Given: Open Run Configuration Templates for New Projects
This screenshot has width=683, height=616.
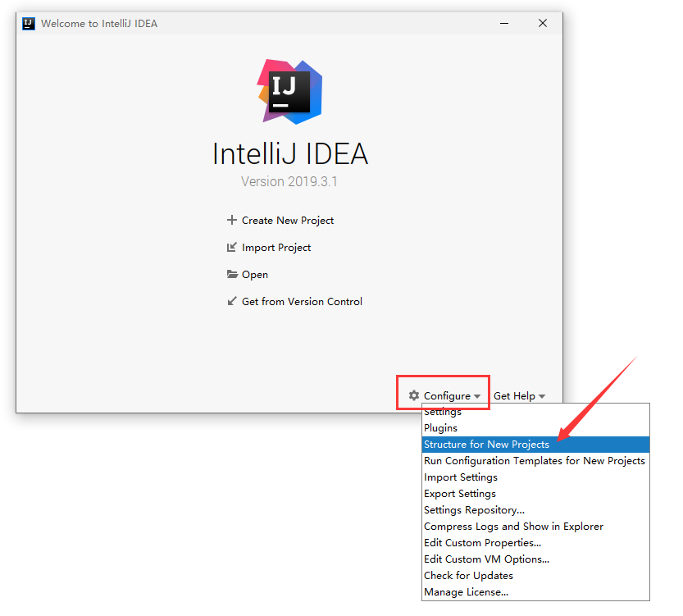Looking at the screenshot, I should (x=535, y=461).
